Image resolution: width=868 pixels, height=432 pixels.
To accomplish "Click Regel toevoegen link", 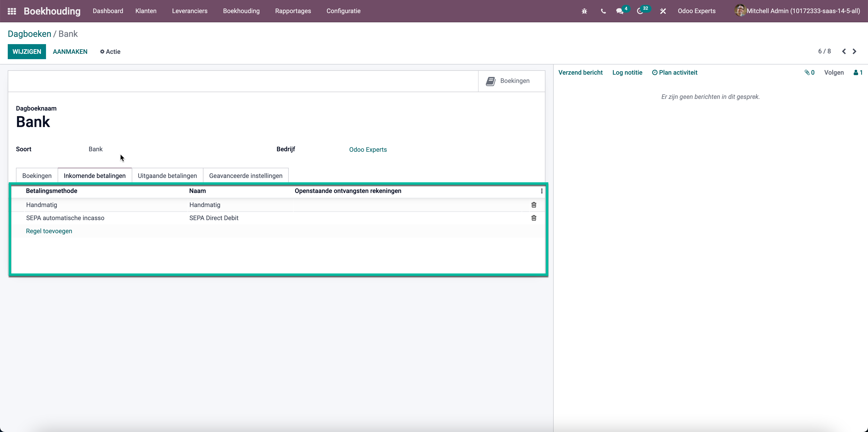I will tap(49, 231).
